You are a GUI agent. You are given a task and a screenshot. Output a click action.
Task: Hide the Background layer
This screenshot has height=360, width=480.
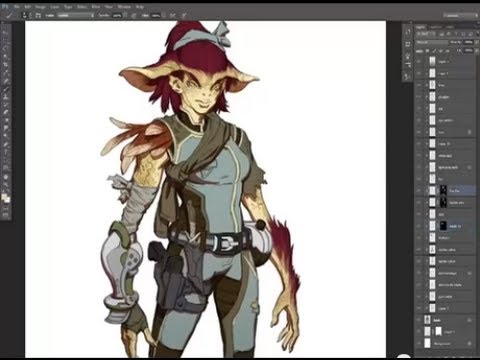coord(419,343)
